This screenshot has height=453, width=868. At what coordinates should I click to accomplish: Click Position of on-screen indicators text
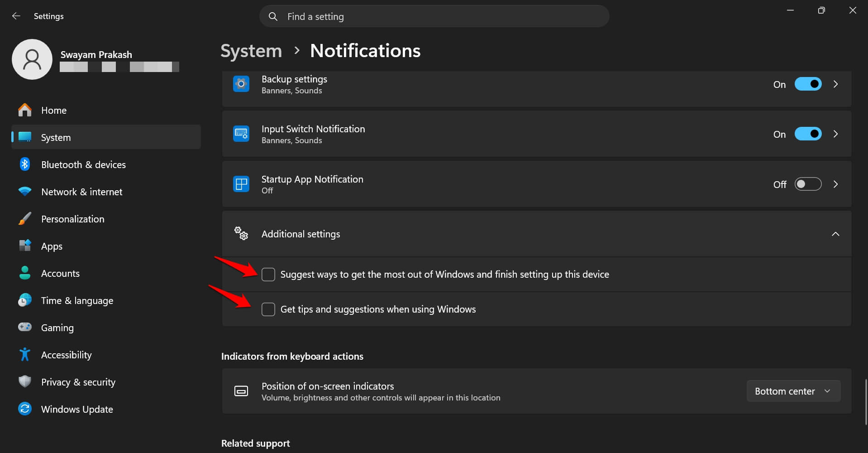point(328,386)
